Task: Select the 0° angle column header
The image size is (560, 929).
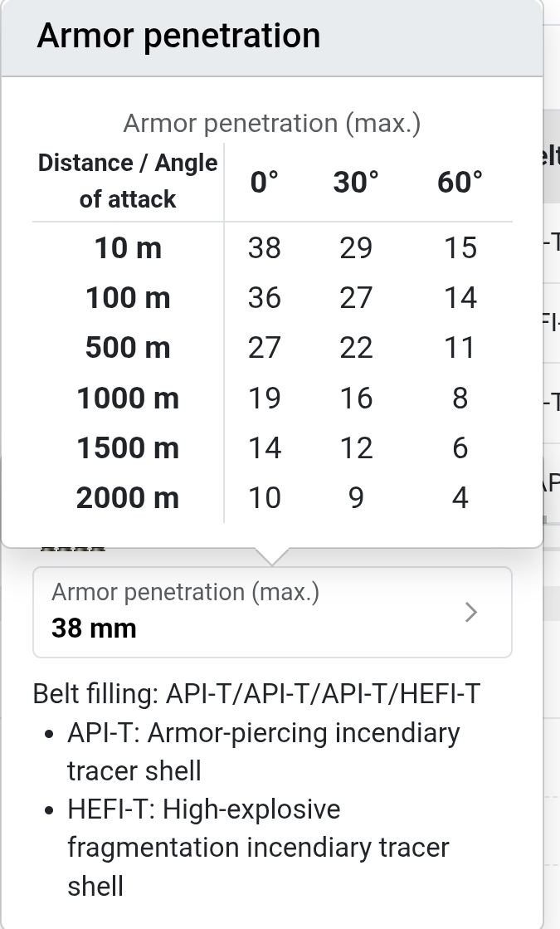Action: [265, 182]
